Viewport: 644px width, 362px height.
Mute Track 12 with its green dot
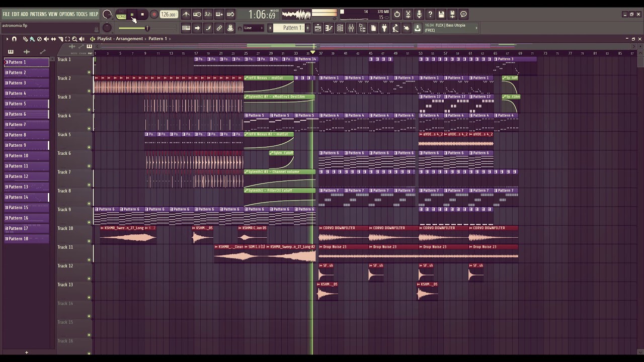click(90, 279)
